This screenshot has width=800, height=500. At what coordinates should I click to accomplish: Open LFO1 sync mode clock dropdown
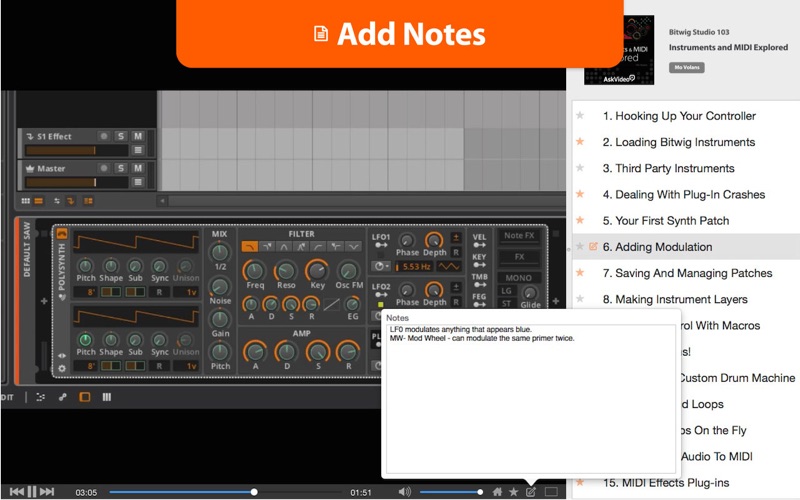point(381,266)
